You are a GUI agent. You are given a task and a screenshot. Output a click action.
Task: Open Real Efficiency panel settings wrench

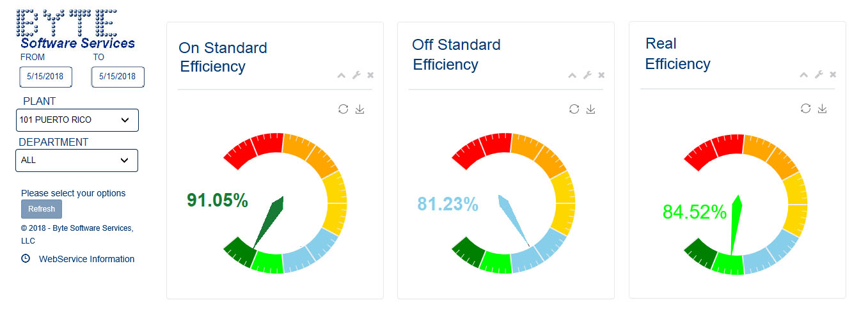coord(819,75)
